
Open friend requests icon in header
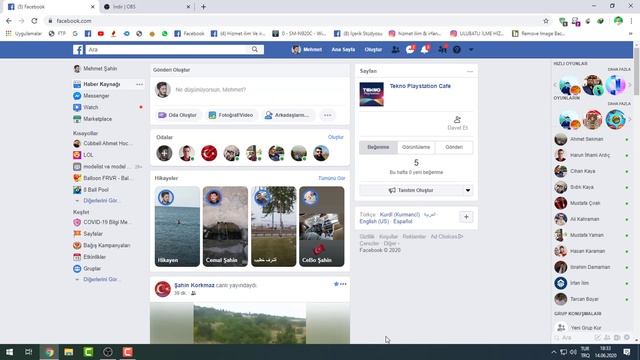click(396, 49)
